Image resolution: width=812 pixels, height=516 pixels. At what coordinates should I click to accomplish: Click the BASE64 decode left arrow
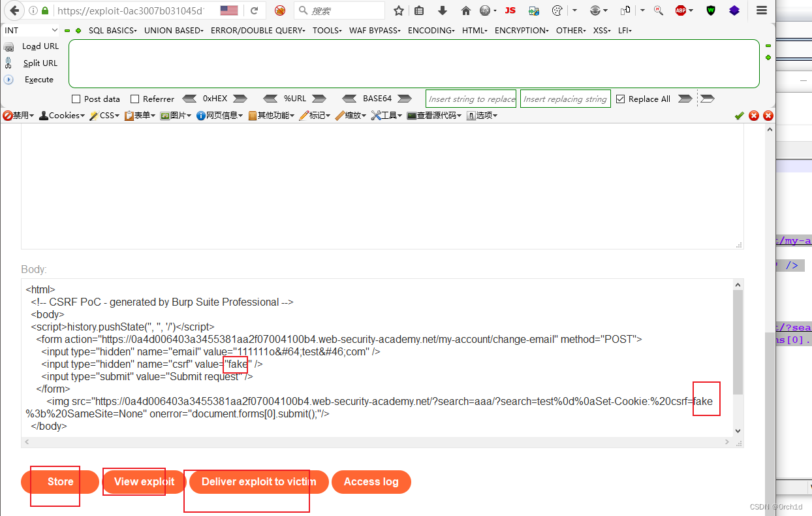350,99
